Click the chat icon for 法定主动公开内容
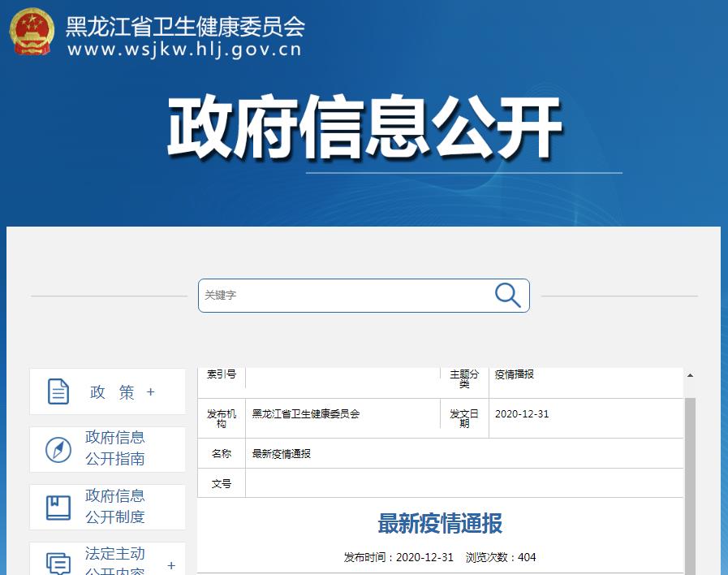Image resolution: width=728 pixels, height=575 pixels. coord(58,563)
